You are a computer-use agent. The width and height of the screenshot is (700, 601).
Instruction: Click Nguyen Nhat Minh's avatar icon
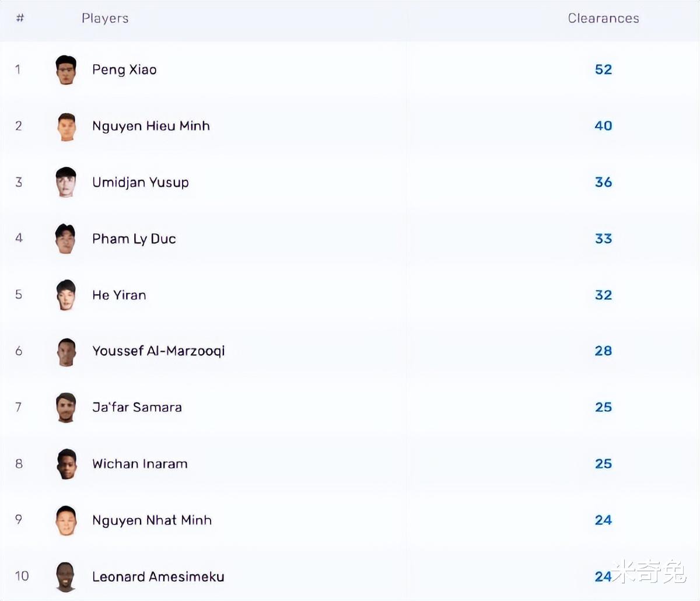[66, 520]
